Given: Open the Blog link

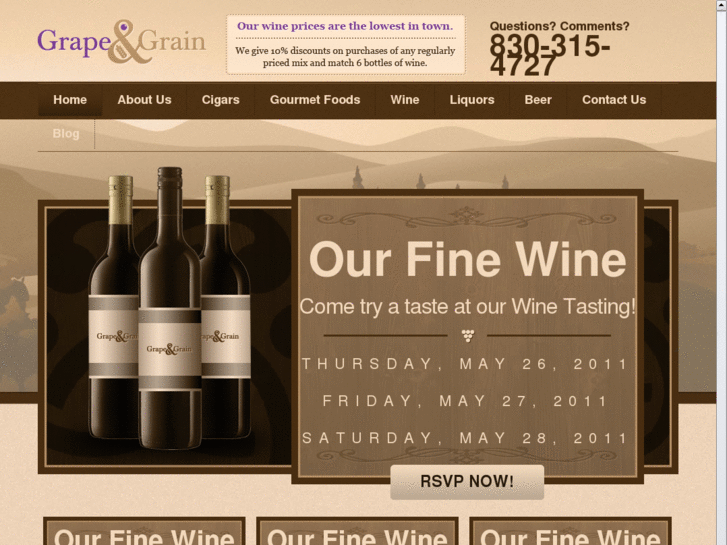Looking at the screenshot, I should coord(66,134).
